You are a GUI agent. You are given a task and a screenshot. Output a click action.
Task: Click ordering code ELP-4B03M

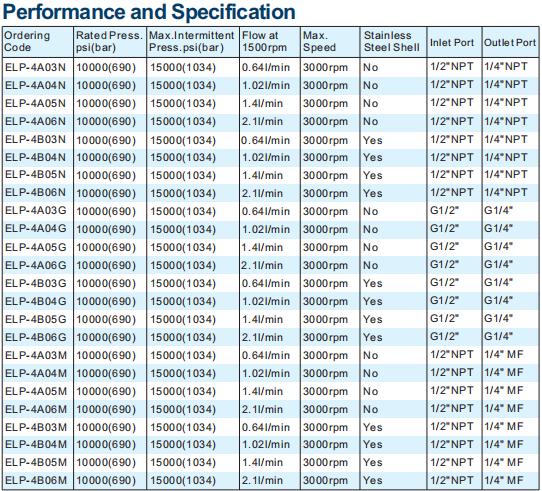click(36, 427)
